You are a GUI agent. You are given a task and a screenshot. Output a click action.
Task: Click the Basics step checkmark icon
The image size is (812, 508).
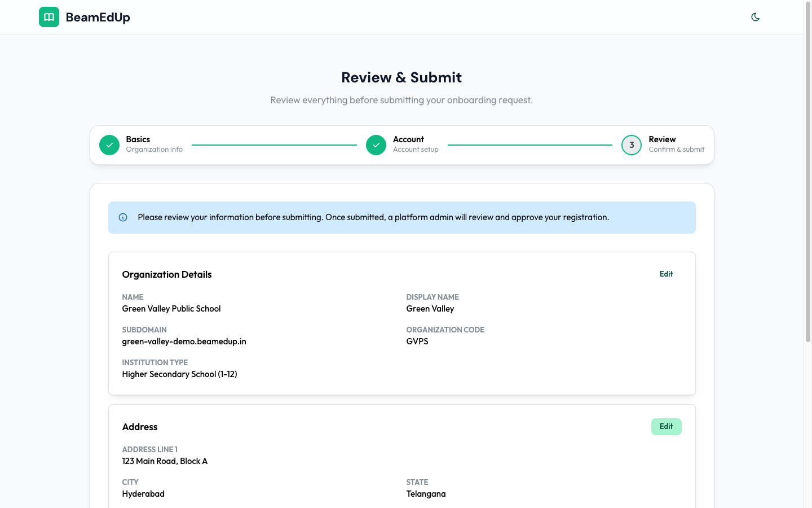[109, 145]
